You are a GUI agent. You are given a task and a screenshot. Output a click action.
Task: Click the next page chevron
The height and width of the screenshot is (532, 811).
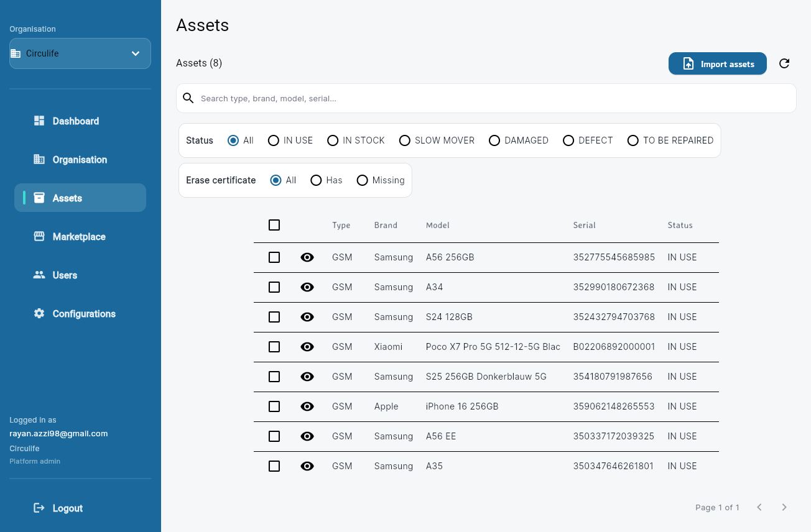(x=784, y=507)
